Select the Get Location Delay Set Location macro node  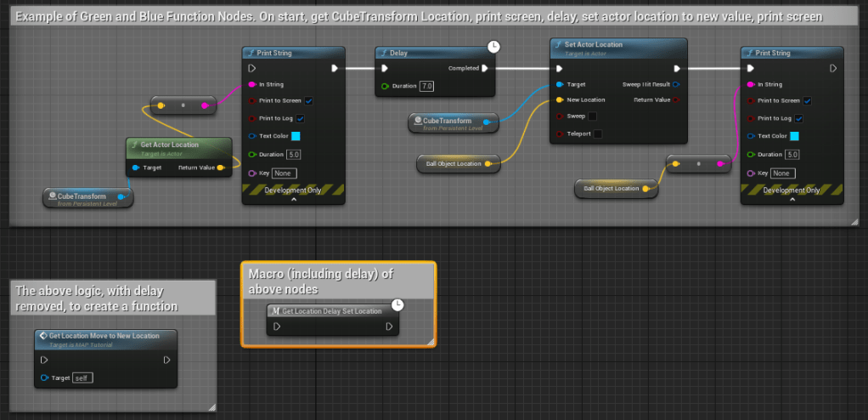[x=333, y=311]
